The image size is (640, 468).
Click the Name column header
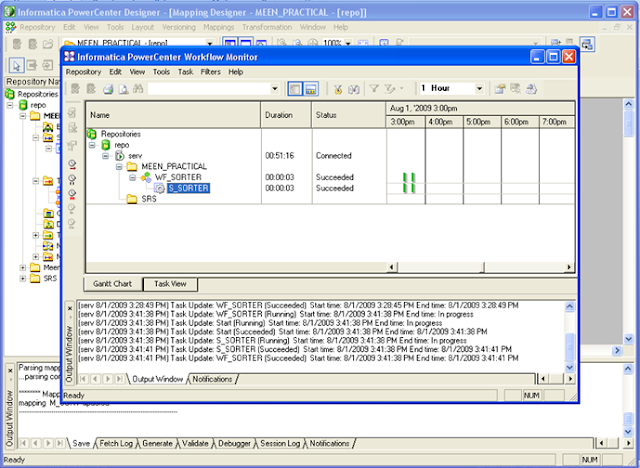[173, 115]
